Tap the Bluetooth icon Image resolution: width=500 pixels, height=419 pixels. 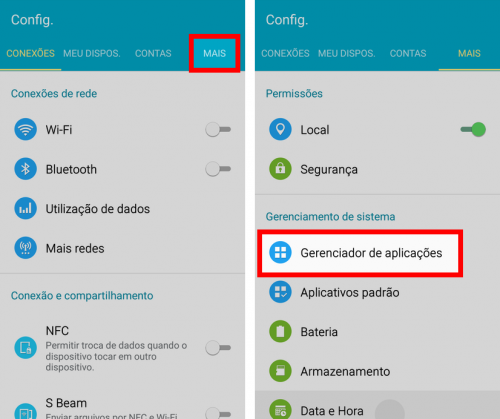point(25,169)
